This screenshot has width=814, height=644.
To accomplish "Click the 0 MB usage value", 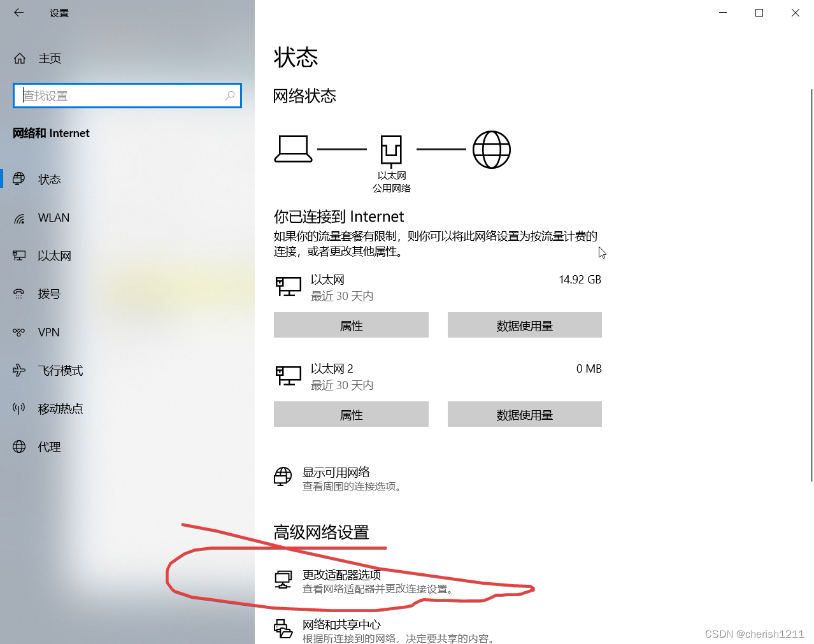I will [x=589, y=369].
